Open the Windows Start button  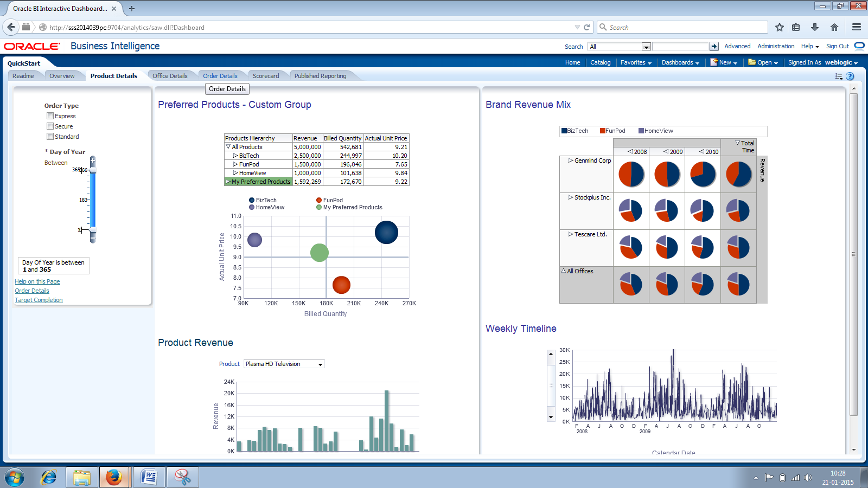click(15, 477)
